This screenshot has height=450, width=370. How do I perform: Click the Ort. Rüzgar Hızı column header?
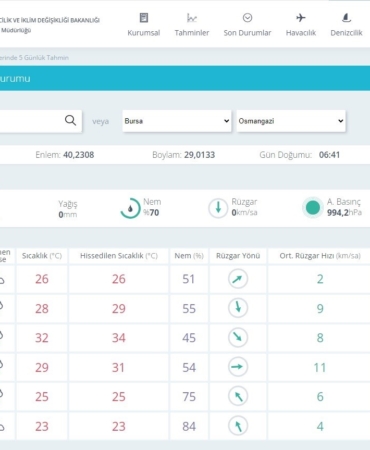coord(320,256)
